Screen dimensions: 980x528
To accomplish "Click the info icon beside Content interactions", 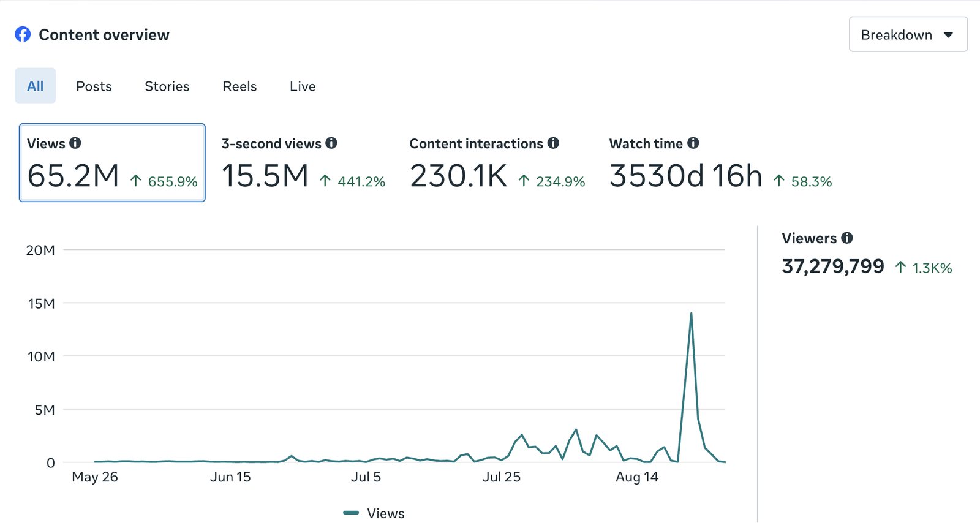I will pos(553,143).
